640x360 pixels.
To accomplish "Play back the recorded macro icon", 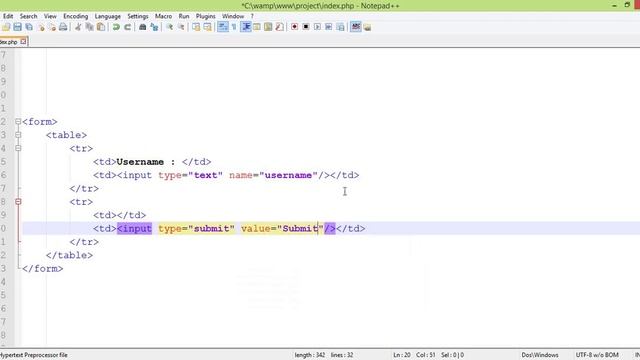I will 317,27.
